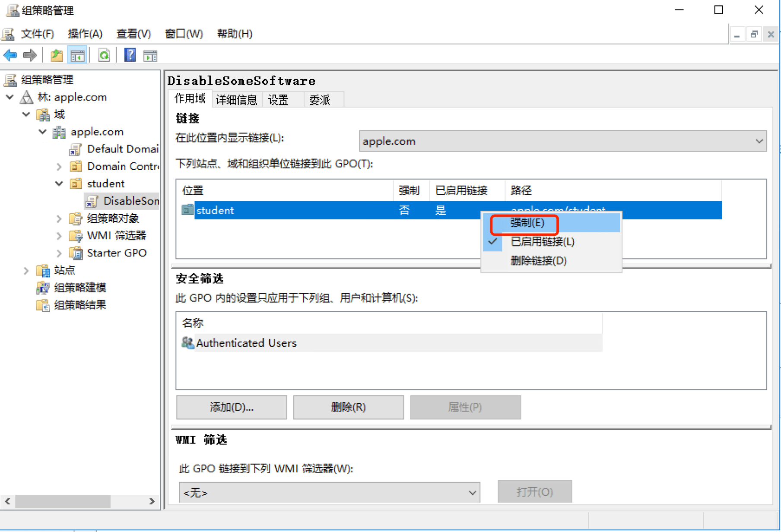Click the forward arrow toolbar icon
Viewport: 781px width, 532px height.
[x=30, y=55]
